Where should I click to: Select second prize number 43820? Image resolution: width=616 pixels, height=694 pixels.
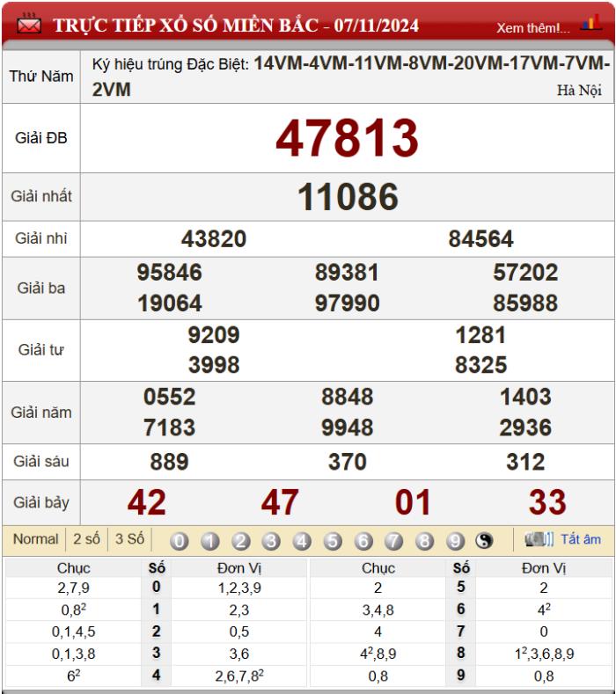click(214, 239)
